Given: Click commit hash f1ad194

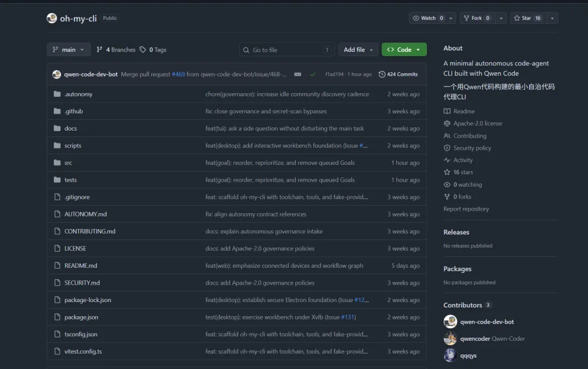Looking at the screenshot, I should 334,74.
